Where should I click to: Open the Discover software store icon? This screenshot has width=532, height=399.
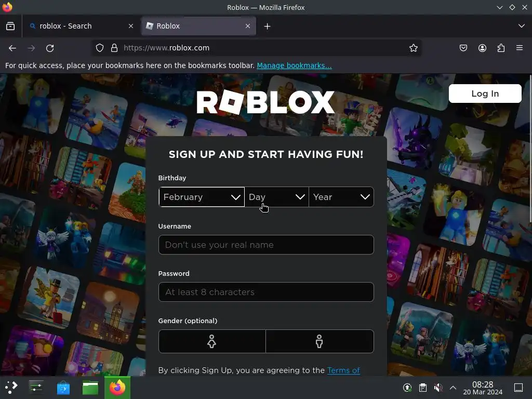(x=63, y=388)
